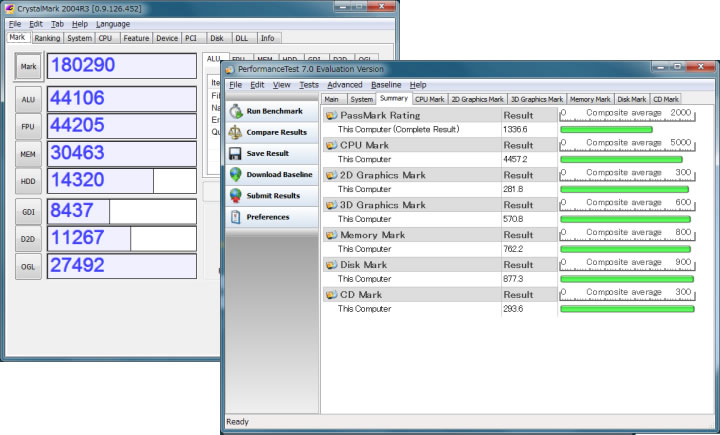The height and width of the screenshot is (435, 720).
Task: Click the Memory Mark row icon
Action: pyautogui.click(x=331, y=235)
